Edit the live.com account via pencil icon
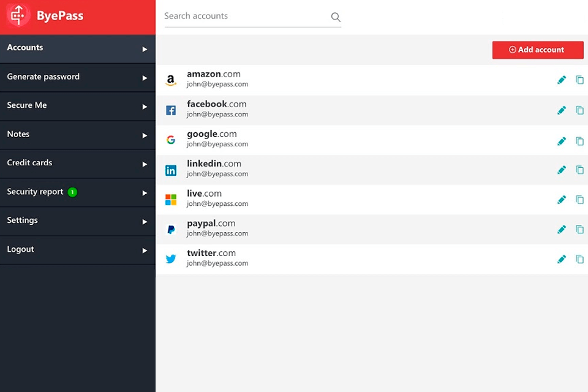The image size is (588, 392). 562,199
